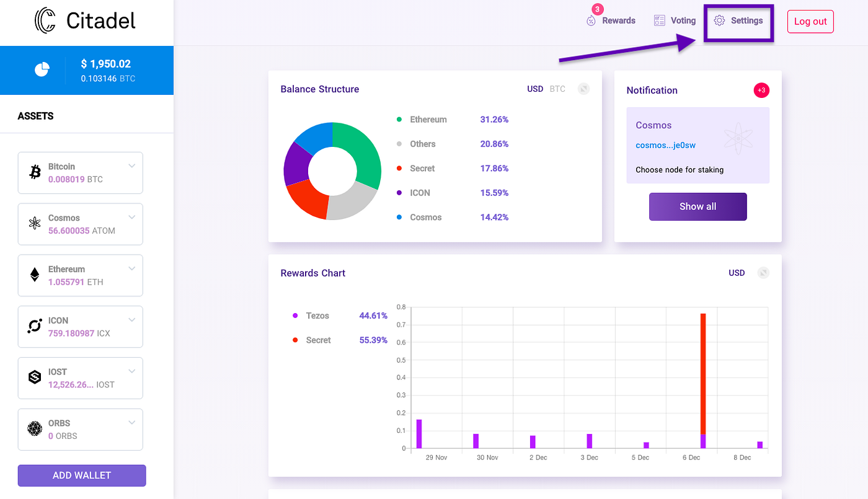868x499 pixels.
Task: Click the 56.600035 ATOM balance
Action: [82, 231]
